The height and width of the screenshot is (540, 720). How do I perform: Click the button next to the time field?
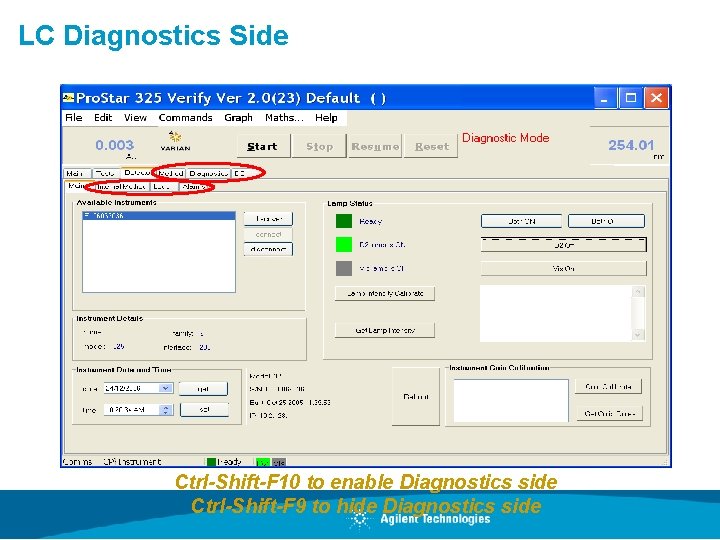pos(204,409)
